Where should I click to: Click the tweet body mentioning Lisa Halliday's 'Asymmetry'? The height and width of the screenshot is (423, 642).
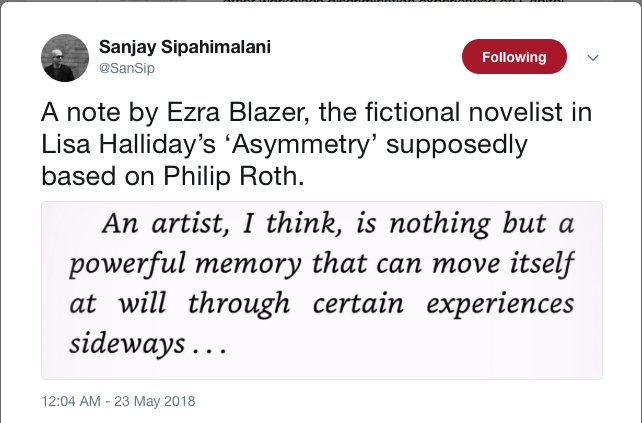(300, 140)
